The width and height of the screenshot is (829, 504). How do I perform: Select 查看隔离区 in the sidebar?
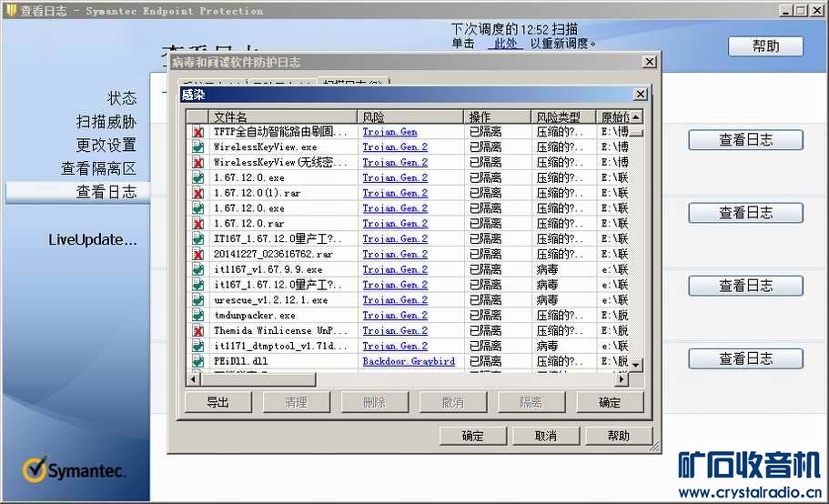(99, 168)
